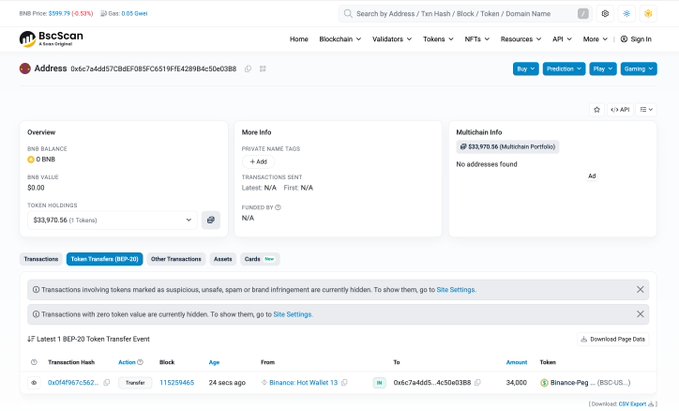Click the BNB chain icon in header
Viewport: 679px width, 411px height.
(x=648, y=14)
